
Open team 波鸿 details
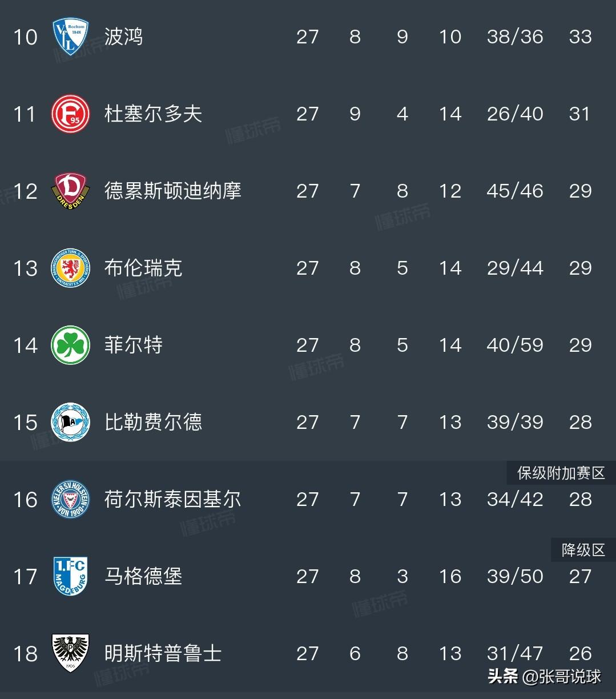click(123, 37)
